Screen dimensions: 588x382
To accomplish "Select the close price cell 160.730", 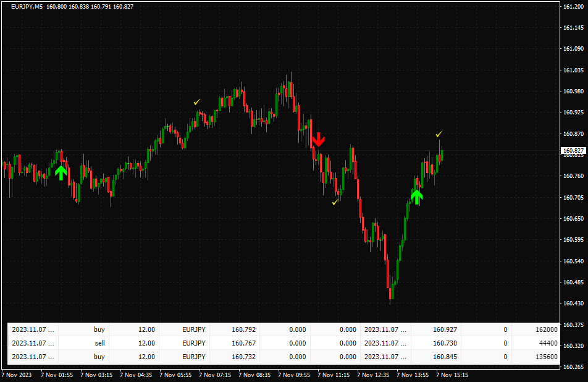I will pyautogui.click(x=436, y=343).
